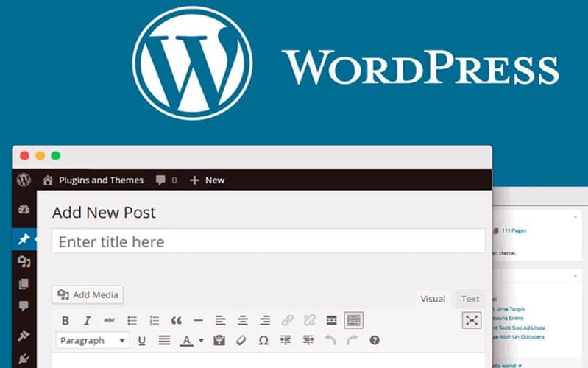The image size is (588, 368).
Task: Toggle Italic formatting
Action: tap(88, 321)
